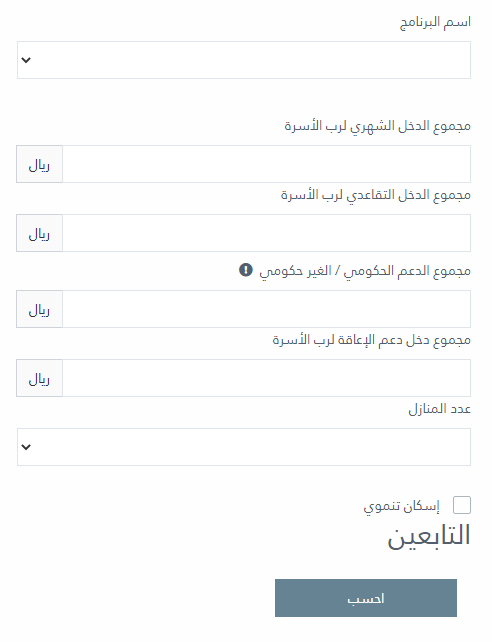Viewport: 492px width, 642px height.
Task: Focus the مجموع الدخل الشهري لرب الأسرة field
Action: coord(266,164)
